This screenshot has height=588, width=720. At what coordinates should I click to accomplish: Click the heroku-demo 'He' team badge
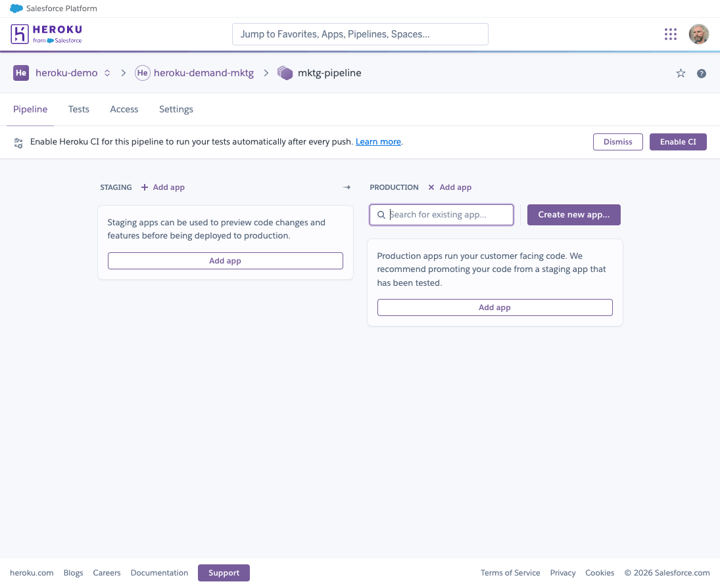tap(21, 73)
